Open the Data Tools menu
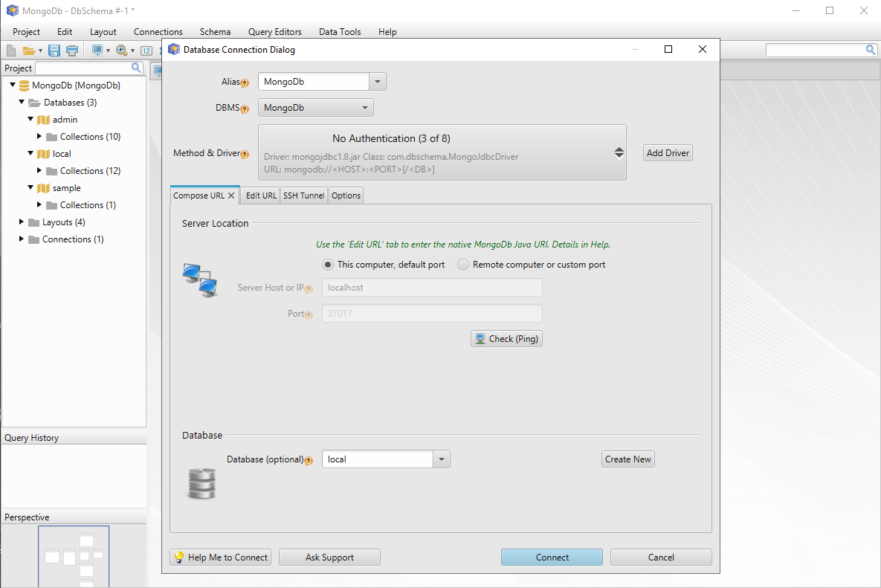Image resolution: width=881 pixels, height=588 pixels. [340, 32]
